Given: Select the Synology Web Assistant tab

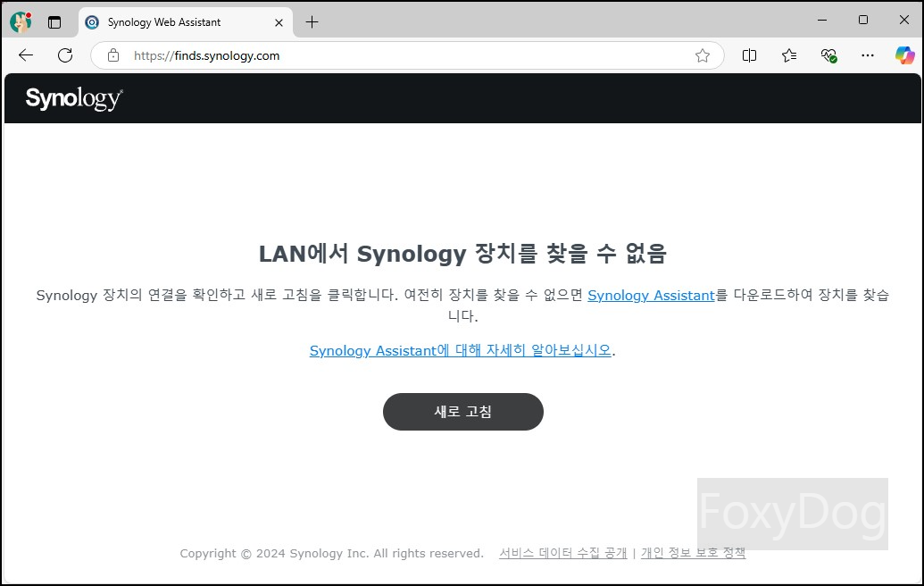Looking at the screenshot, I should (x=186, y=22).
